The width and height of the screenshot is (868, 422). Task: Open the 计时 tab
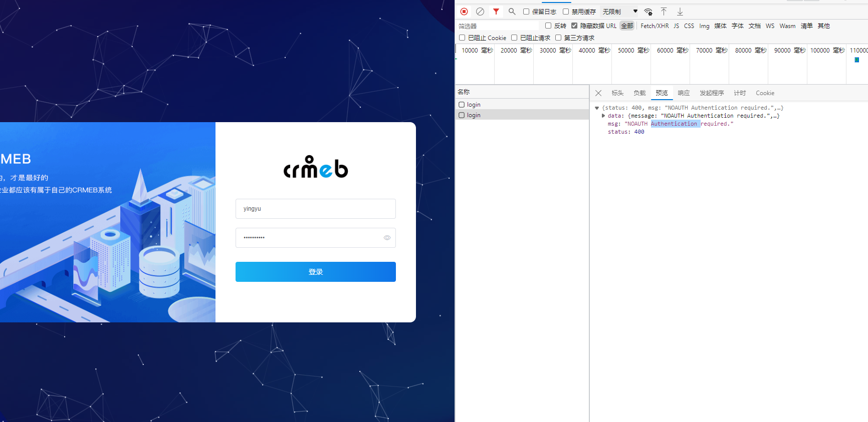(740, 93)
